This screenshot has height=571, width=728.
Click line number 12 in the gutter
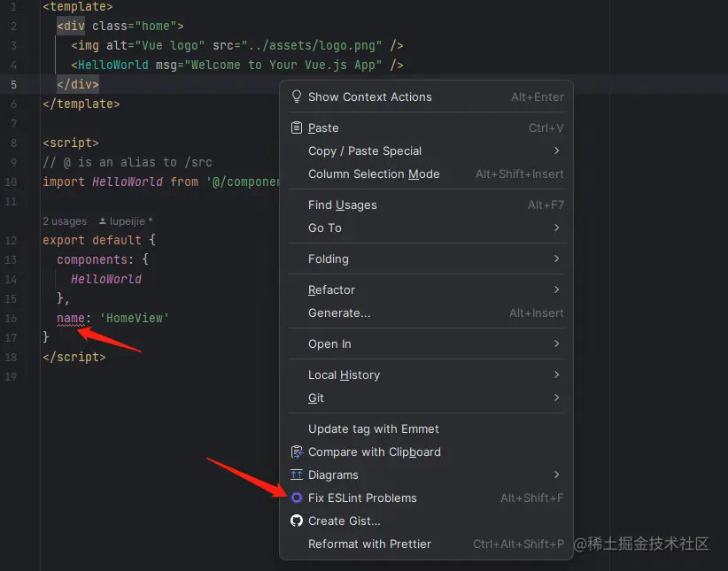pos(11,241)
